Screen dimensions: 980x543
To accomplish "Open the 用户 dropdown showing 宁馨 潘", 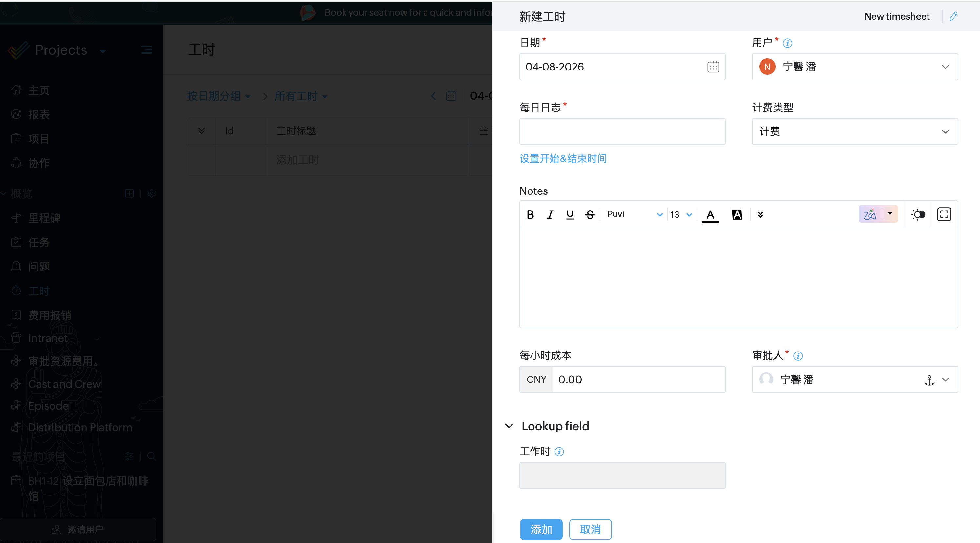I will 854,67.
